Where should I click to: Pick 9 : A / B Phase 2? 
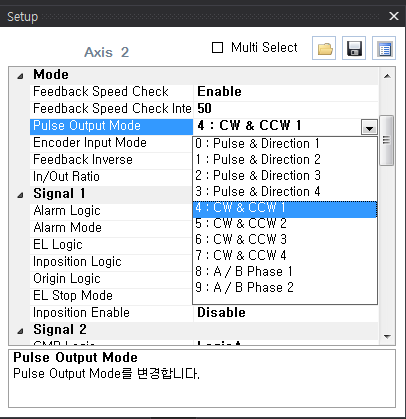(x=285, y=287)
